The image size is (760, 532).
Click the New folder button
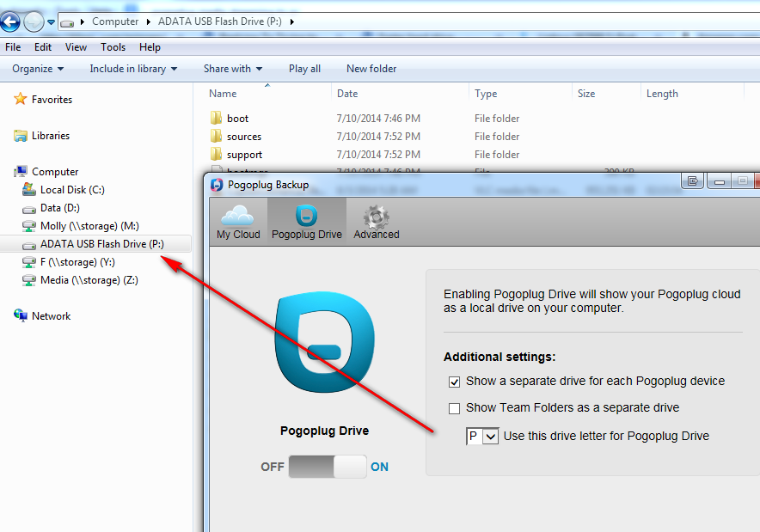(x=371, y=69)
